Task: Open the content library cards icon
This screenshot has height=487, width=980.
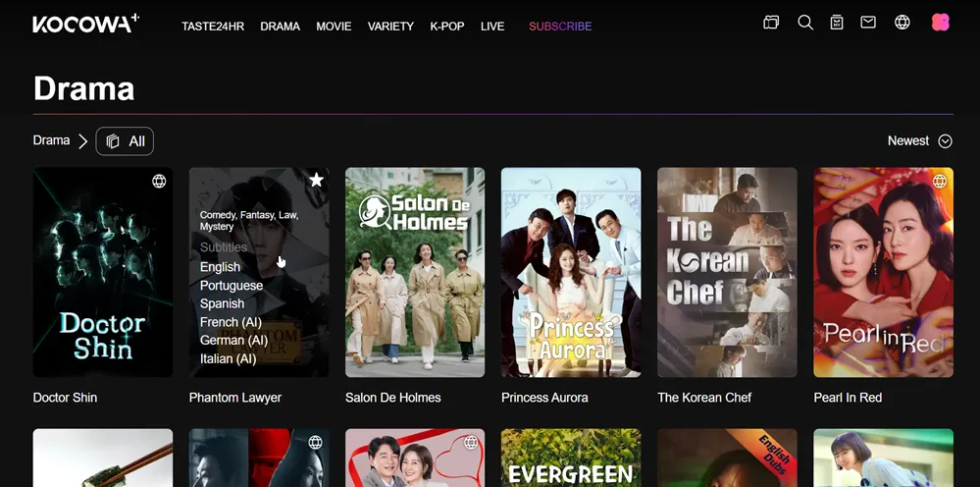Action: pyautogui.click(x=771, y=23)
